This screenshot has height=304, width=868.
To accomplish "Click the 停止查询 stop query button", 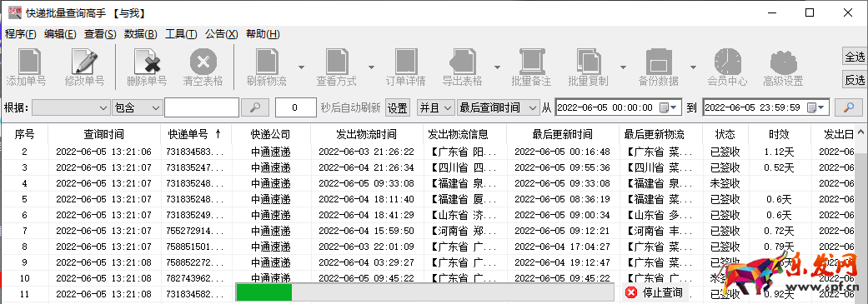I will (x=655, y=292).
